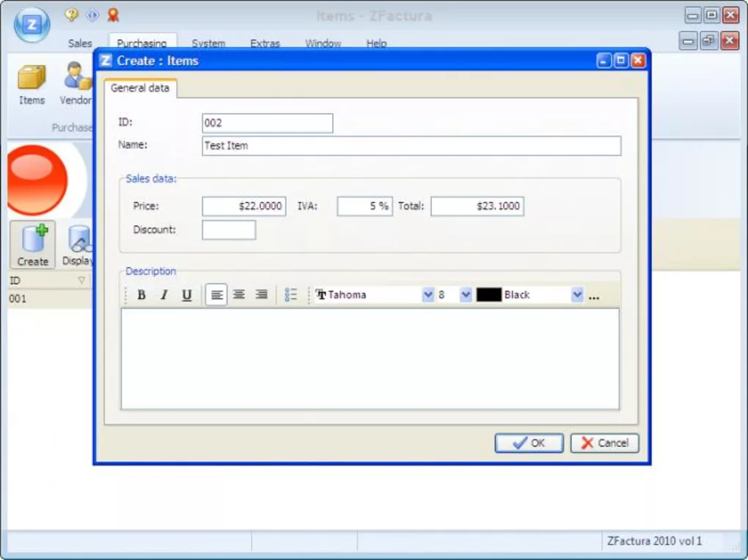Open the Sales menu
Viewport: 748px width, 560px height.
(80, 43)
